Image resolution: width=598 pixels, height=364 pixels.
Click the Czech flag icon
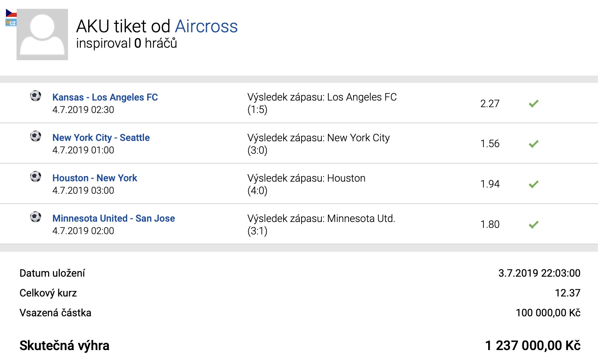click(x=11, y=14)
